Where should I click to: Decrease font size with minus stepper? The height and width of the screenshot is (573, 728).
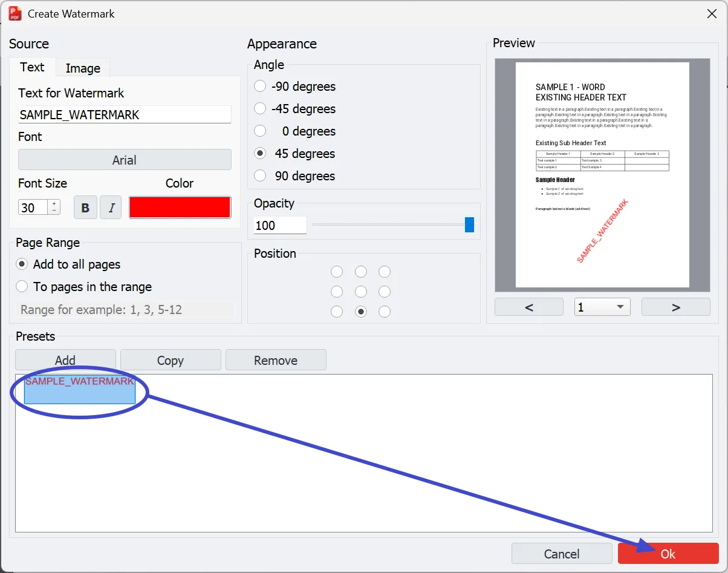tap(54, 211)
